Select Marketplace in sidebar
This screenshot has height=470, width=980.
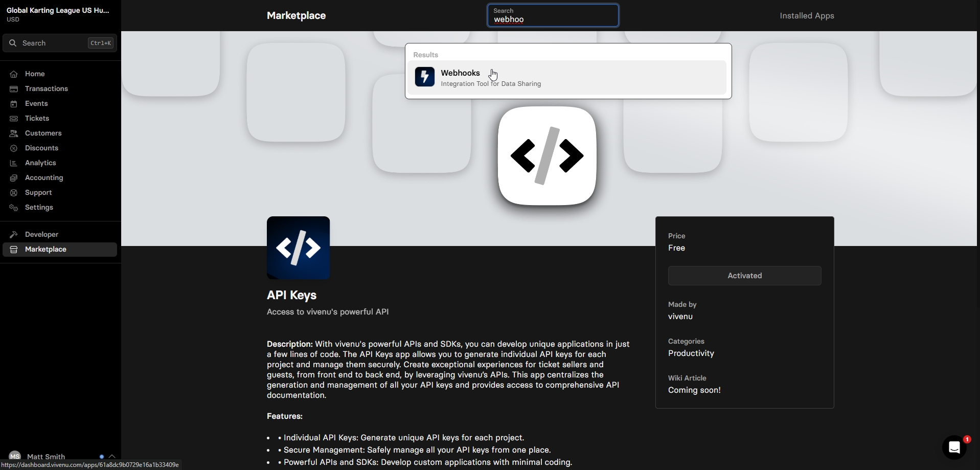60,250
